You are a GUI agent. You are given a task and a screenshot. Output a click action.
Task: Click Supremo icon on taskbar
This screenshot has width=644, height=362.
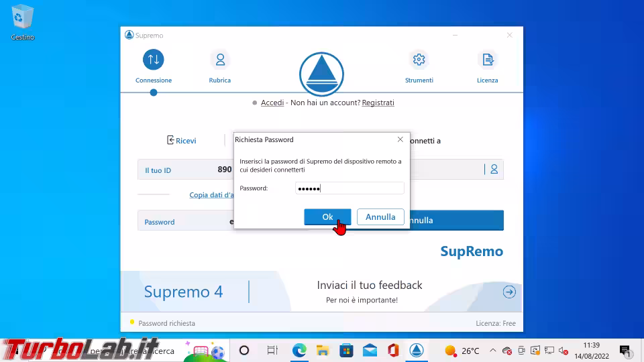click(x=417, y=351)
